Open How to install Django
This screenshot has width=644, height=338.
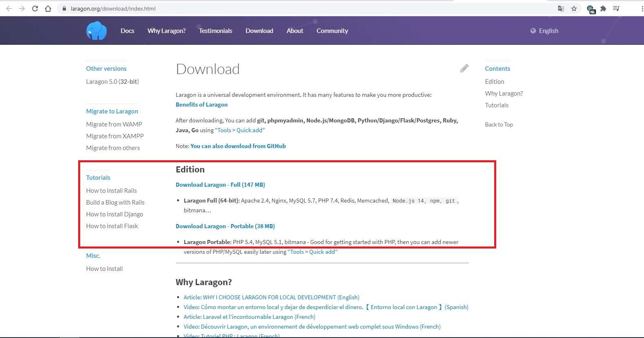(x=114, y=214)
